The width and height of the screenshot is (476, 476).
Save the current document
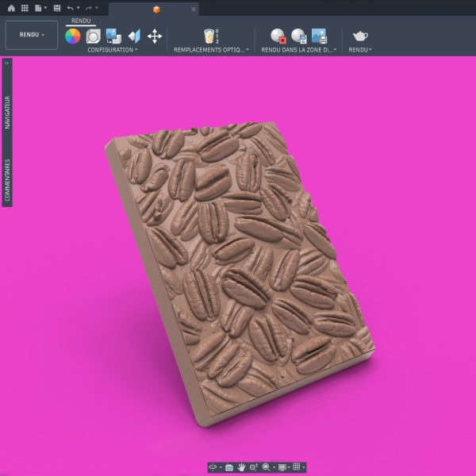click(x=57, y=8)
